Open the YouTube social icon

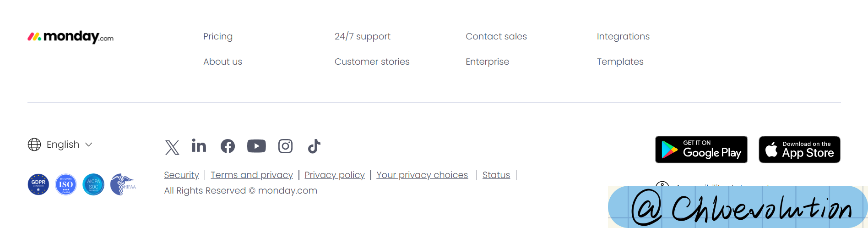click(256, 146)
